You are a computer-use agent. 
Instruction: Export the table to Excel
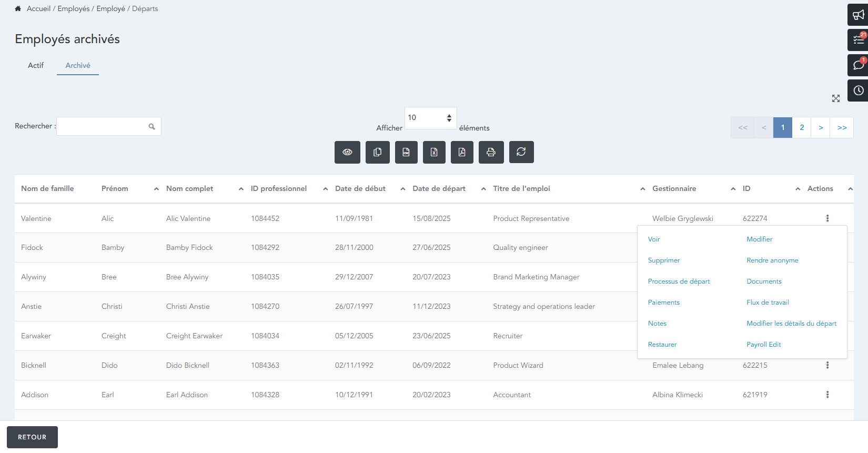(x=434, y=152)
